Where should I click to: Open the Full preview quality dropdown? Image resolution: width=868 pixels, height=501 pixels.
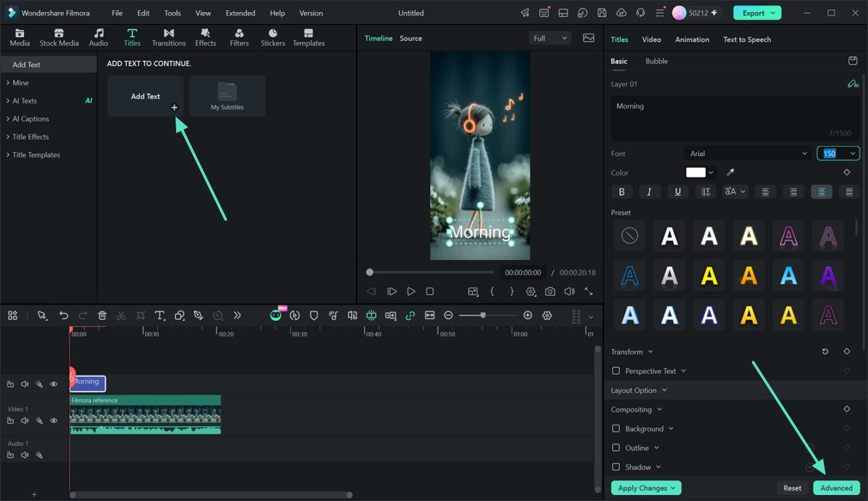click(x=550, y=38)
